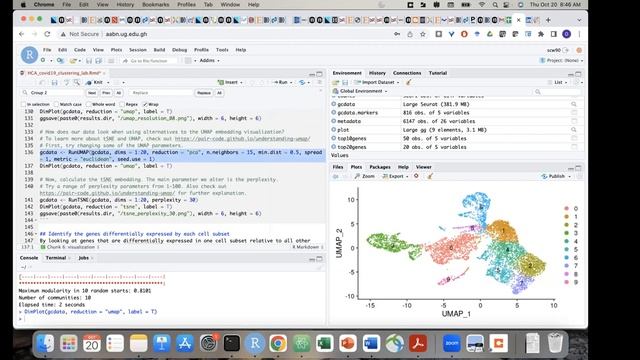The height and width of the screenshot is (360, 640).
Task: Open the Export dropdown in Plots pane
Action: pos(396,176)
